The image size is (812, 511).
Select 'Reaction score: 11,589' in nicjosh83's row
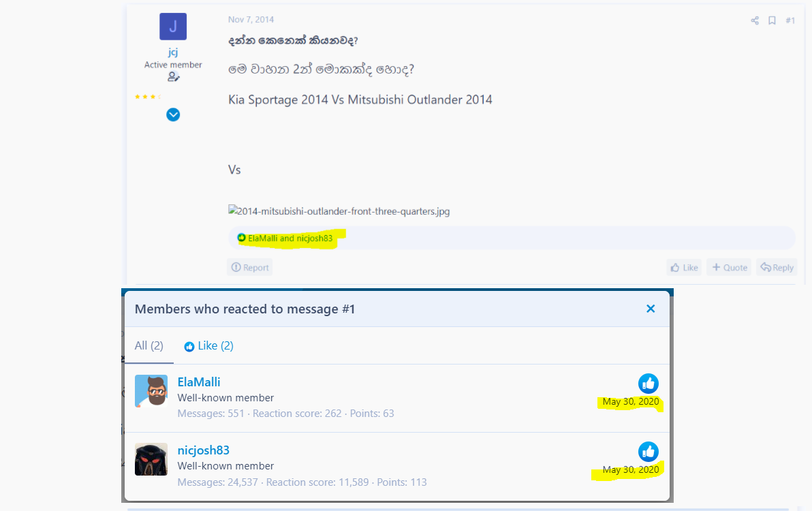[x=317, y=482]
